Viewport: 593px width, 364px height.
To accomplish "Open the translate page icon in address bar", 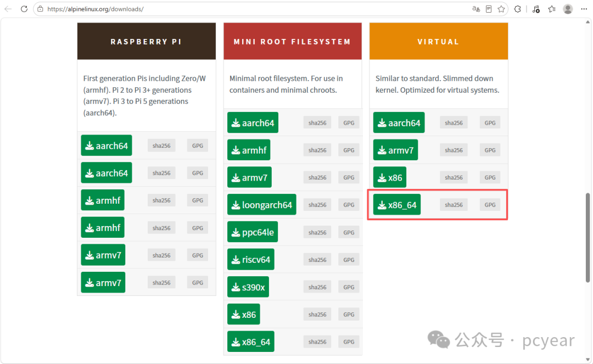I will [x=476, y=9].
